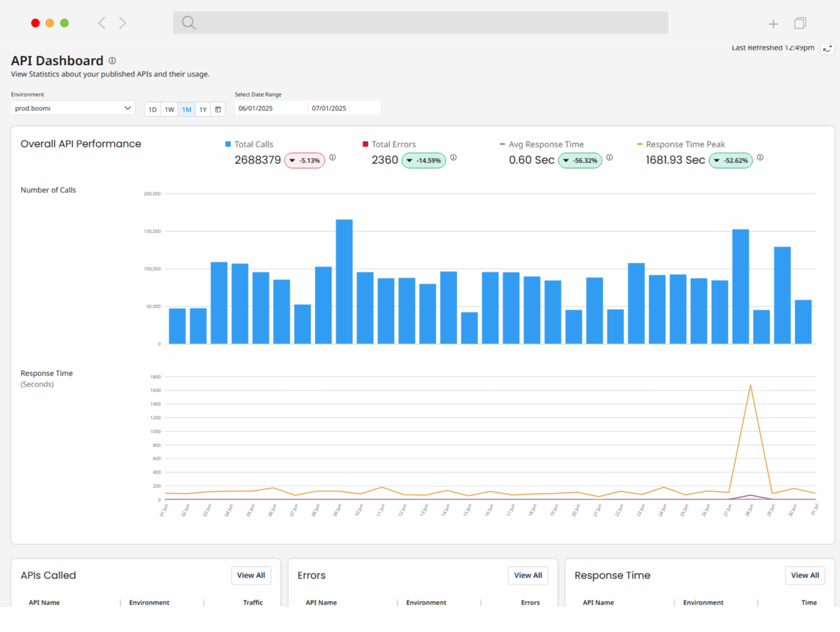Select the 1Y time range toggle
The height and width of the screenshot is (632, 840).
202,109
